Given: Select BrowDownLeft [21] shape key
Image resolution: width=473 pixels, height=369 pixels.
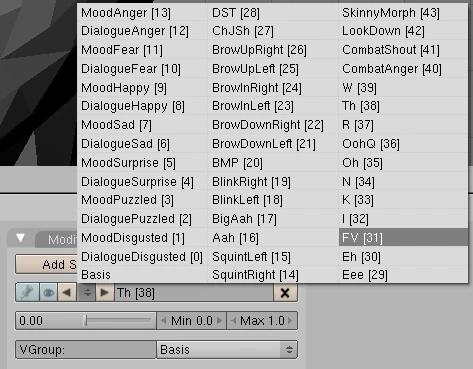Looking at the screenshot, I should (x=273, y=144).
